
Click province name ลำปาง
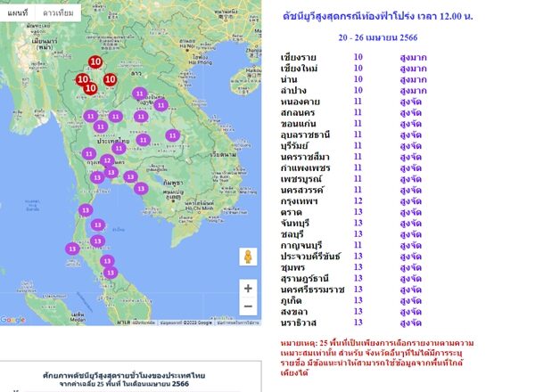click(293, 91)
